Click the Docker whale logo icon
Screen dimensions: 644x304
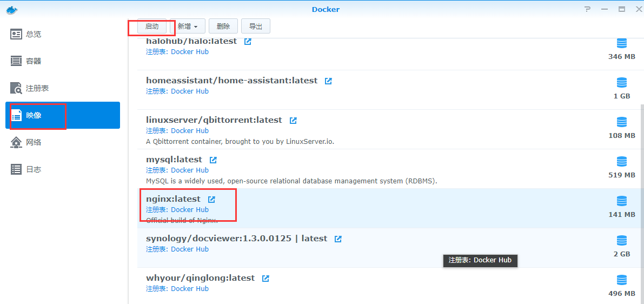click(12, 9)
